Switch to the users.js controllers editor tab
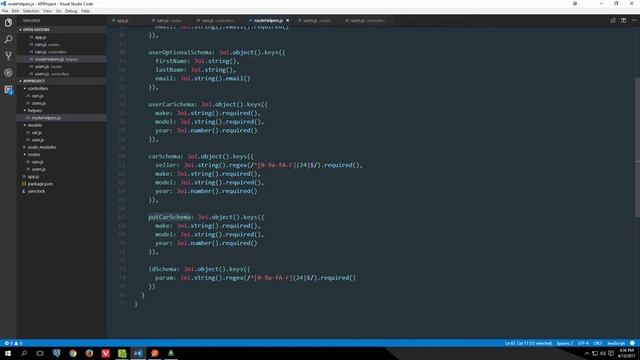Image resolution: width=640 pixels, height=360 pixels. 367,20
